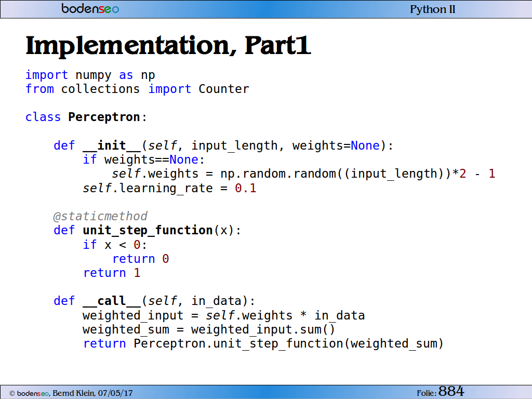
Task: Click the 'return Perceptron.unit_step_function(weighted_sum)' line
Action: (x=263, y=344)
